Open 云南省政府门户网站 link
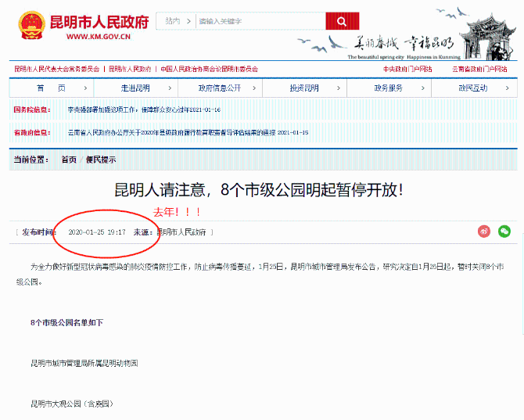The height and width of the screenshot is (420, 524). [x=479, y=69]
